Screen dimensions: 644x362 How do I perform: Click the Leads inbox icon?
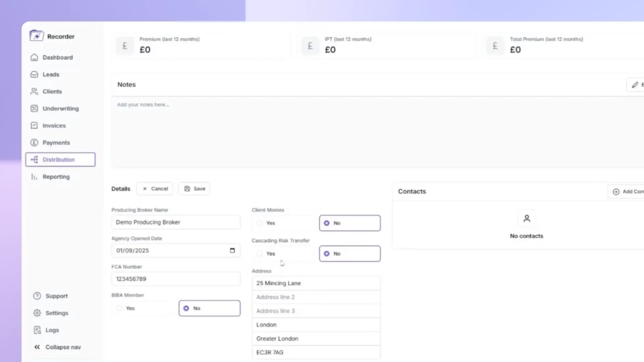[34, 74]
